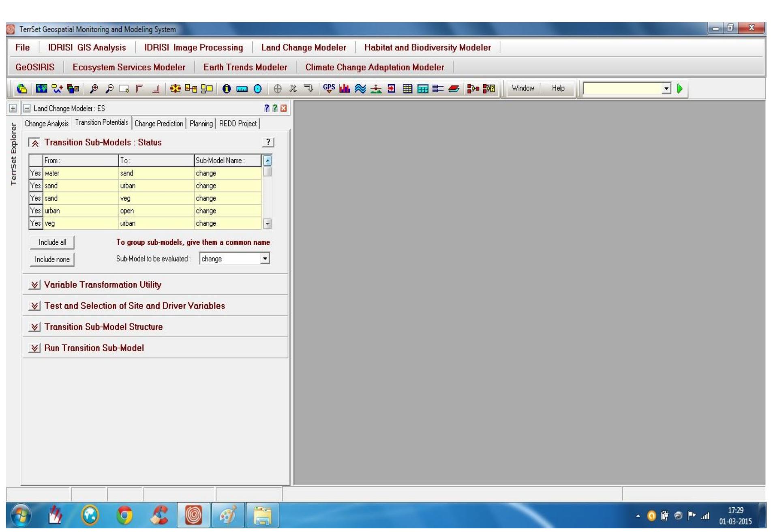Open the toolbar command shortcut dropdown
771x532 pixels.
point(666,88)
